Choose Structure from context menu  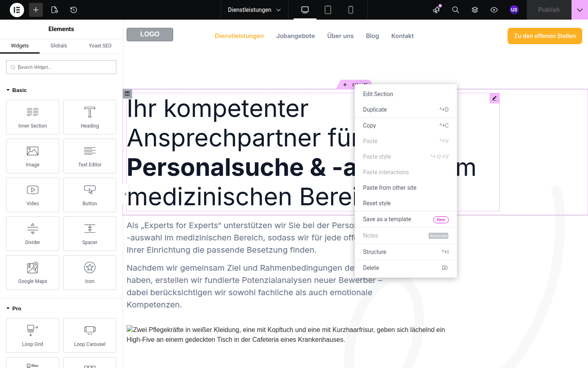[406, 252]
